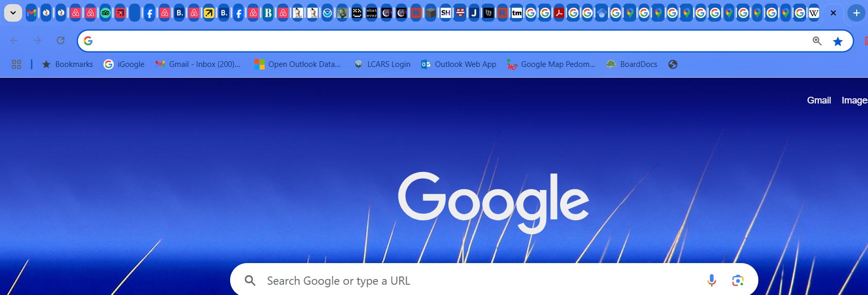
Task: Switch to the TripAdvisor owl tab
Action: (x=106, y=13)
